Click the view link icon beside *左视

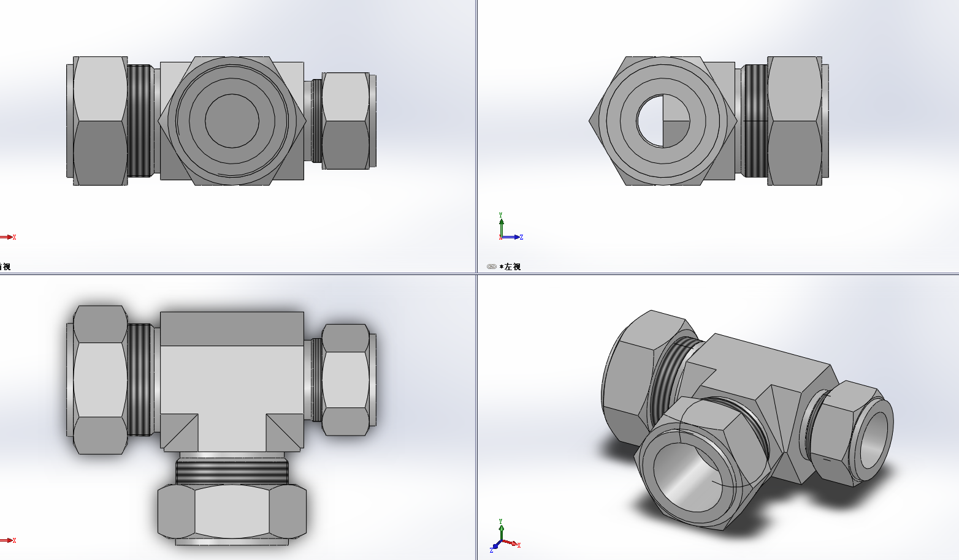(491, 267)
